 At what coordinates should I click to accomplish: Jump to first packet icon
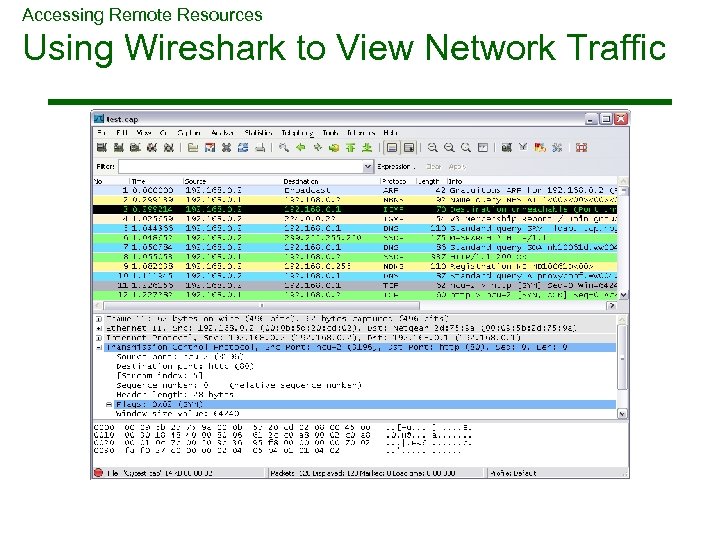(350, 147)
